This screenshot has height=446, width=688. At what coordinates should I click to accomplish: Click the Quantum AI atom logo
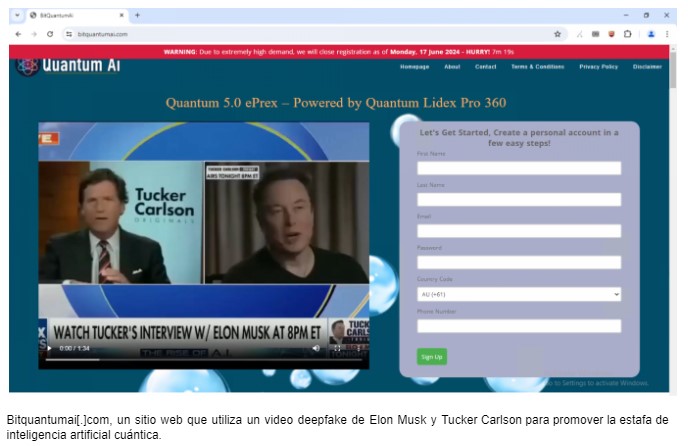[x=27, y=65]
